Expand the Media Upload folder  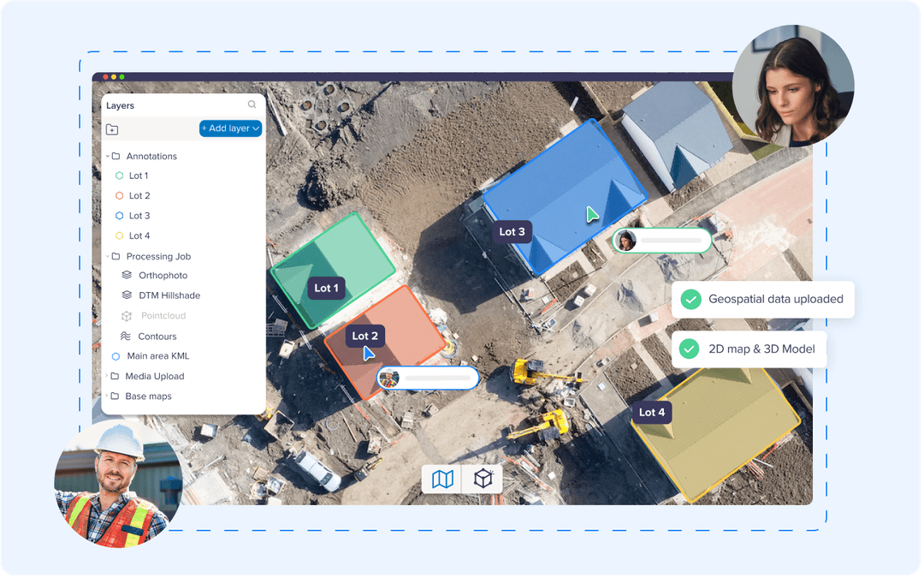107,376
